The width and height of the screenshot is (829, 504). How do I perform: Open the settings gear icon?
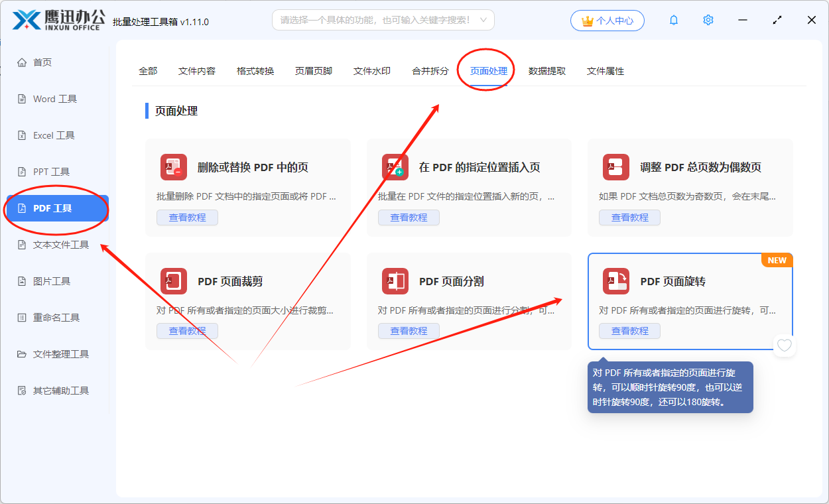pyautogui.click(x=708, y=20)
